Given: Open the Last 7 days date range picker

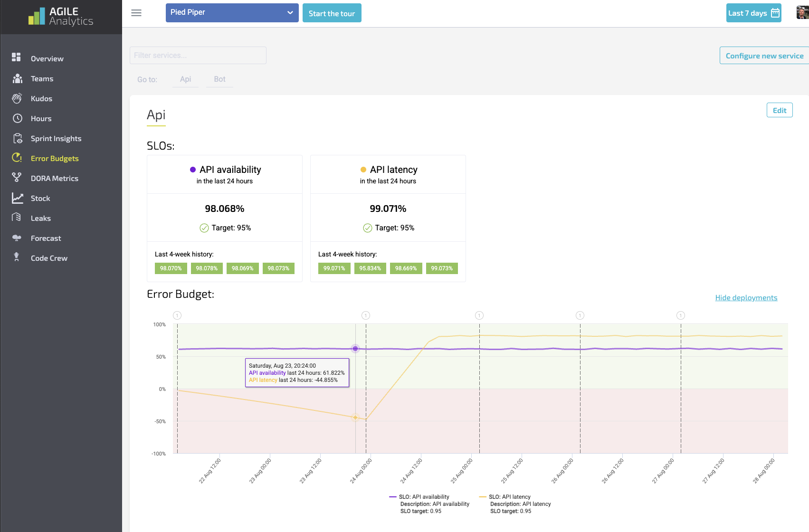Looking at the screenshot, I should pyautogui.click(x=753, y=13).
